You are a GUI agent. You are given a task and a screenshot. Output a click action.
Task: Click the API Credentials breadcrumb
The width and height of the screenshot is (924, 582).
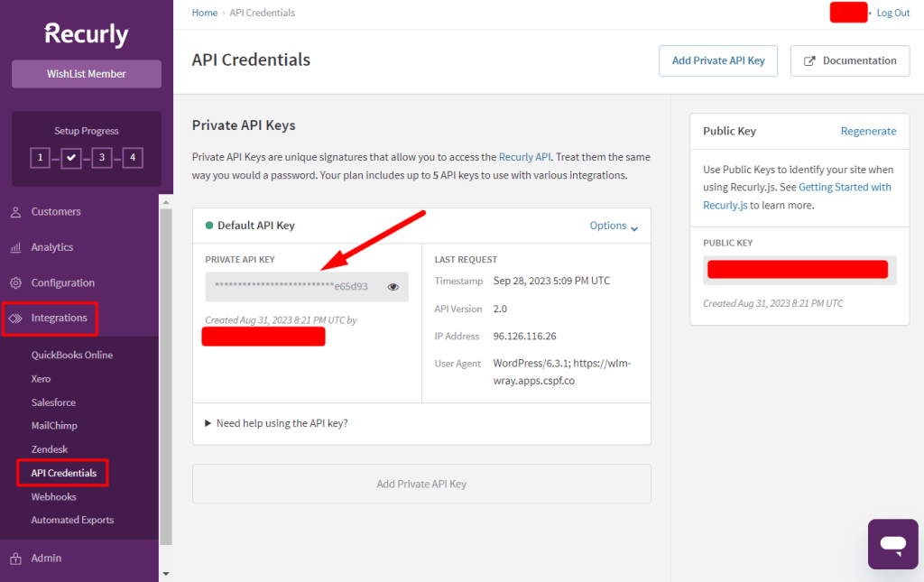click(263, 13)
